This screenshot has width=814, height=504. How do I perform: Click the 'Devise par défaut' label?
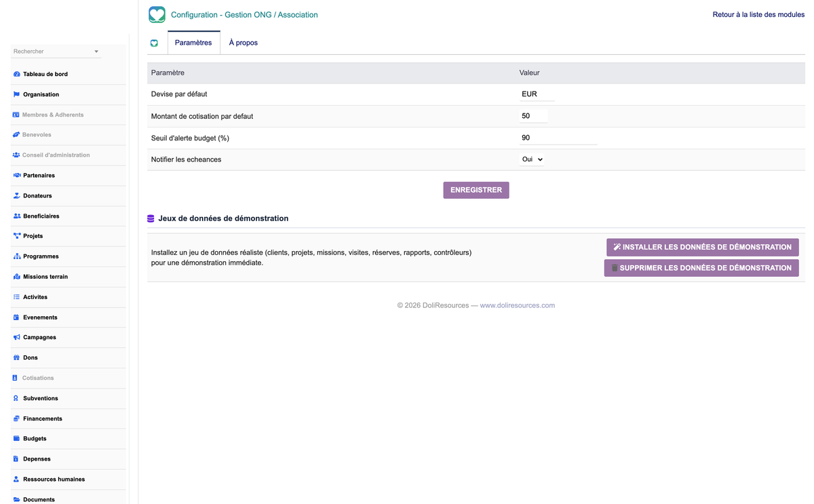click(179, 94)
